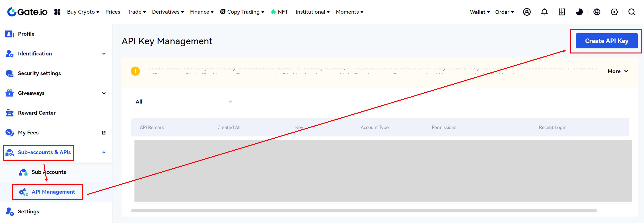The height and width of the screenshot is (223, 644).
Task: Click the My Fees percent icon
Action: click(x=10, y=132)
